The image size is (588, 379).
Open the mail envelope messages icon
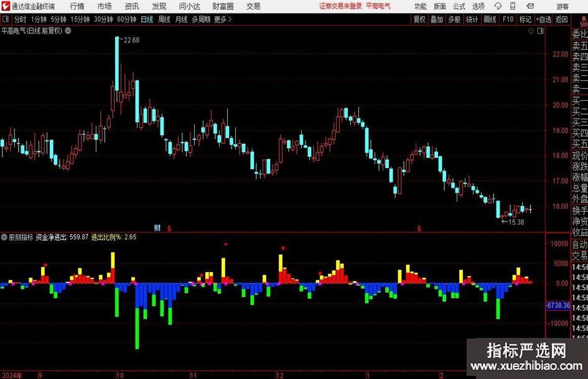530,6
